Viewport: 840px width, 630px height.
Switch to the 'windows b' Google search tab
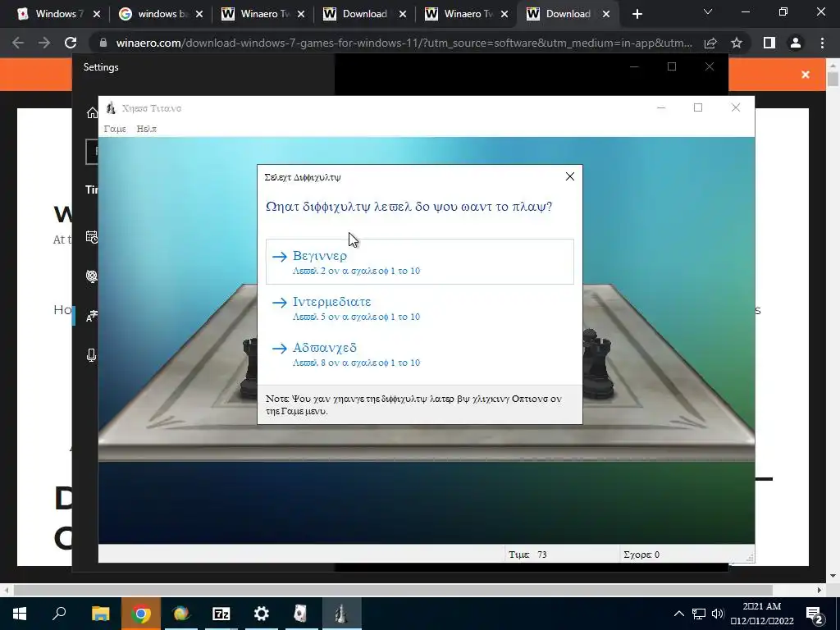tap(161, 14)
